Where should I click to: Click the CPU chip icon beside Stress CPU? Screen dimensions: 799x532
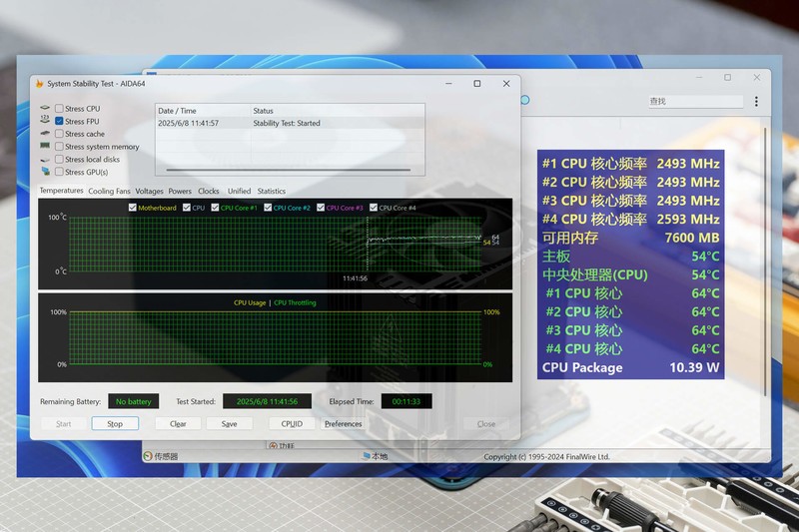pos(45,109)
